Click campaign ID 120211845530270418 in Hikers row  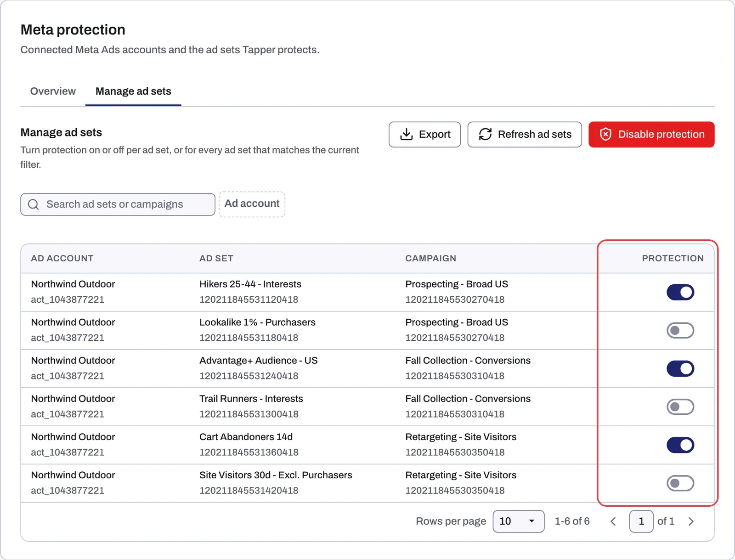click(x=455, y=300)
